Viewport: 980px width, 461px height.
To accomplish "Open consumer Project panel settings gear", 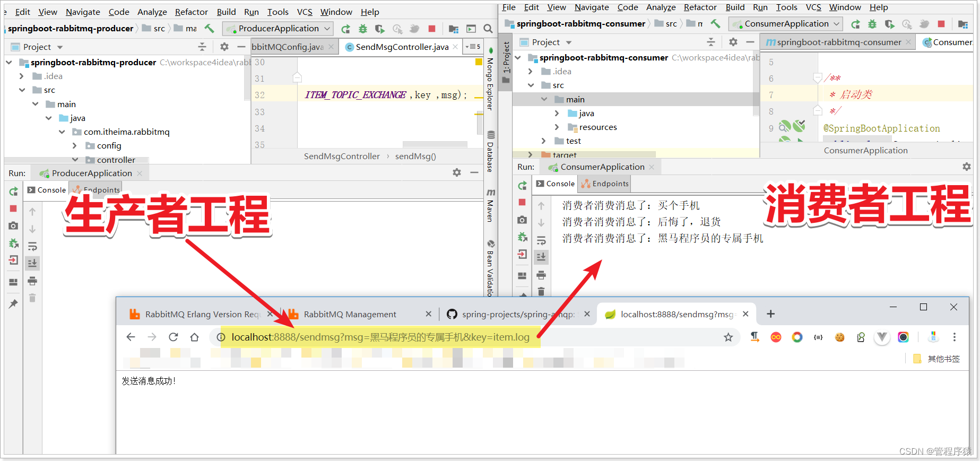I will click(x=733, y=42).
